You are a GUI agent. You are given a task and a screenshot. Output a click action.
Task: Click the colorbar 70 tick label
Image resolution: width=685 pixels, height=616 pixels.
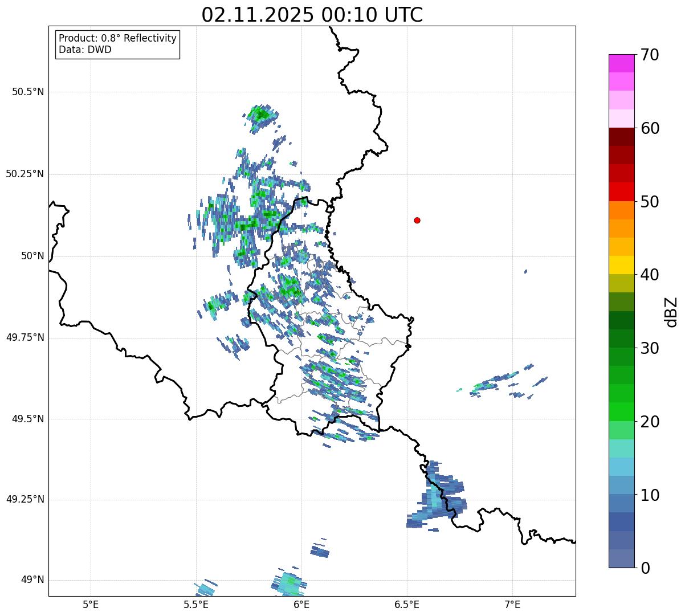[x=650, y=55]
